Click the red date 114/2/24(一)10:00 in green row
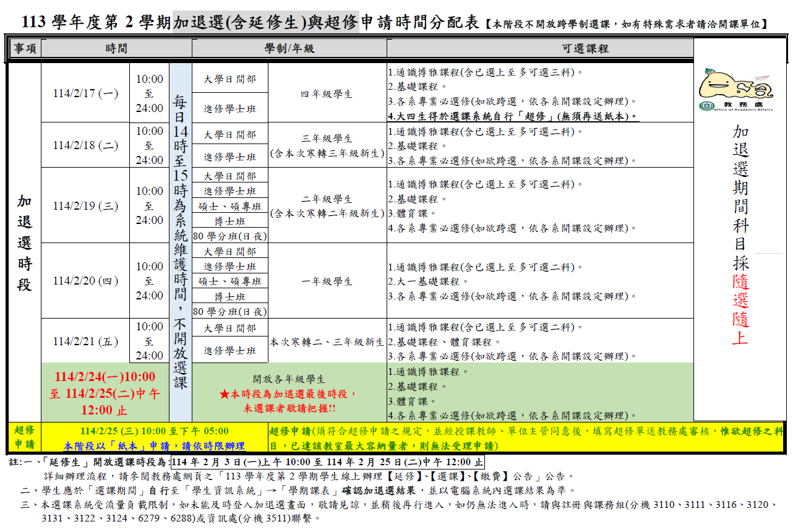 (x=105, y=377)
